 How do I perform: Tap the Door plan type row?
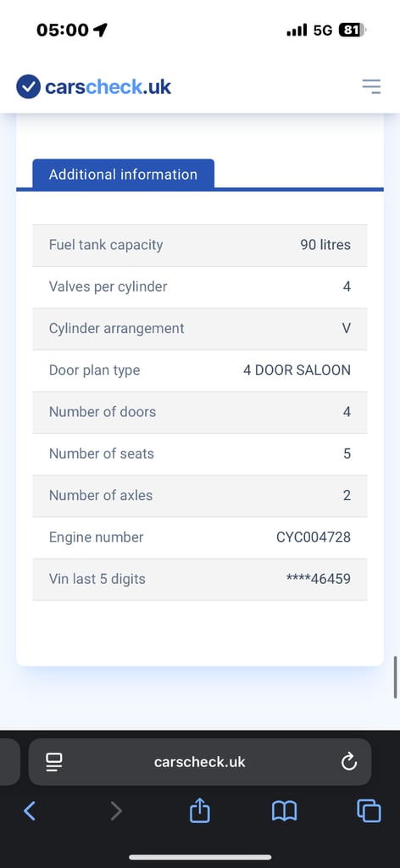(200, 370)
